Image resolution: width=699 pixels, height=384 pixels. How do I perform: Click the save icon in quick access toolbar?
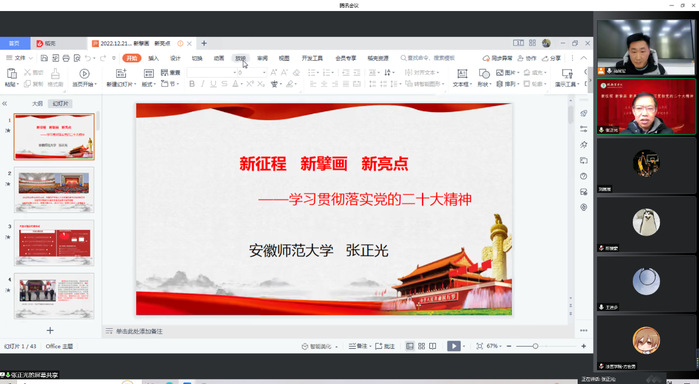(x=44, y=58)
